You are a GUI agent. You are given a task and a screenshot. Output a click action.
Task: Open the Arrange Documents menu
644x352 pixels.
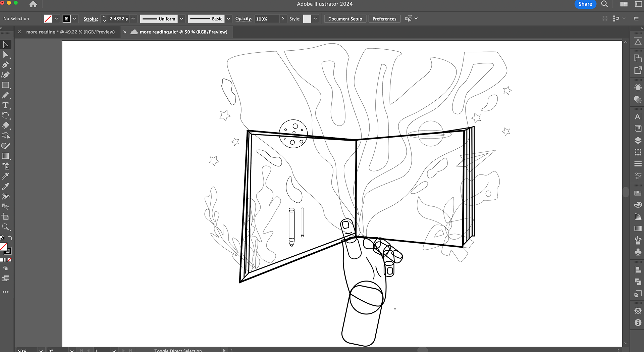[624, 4]
